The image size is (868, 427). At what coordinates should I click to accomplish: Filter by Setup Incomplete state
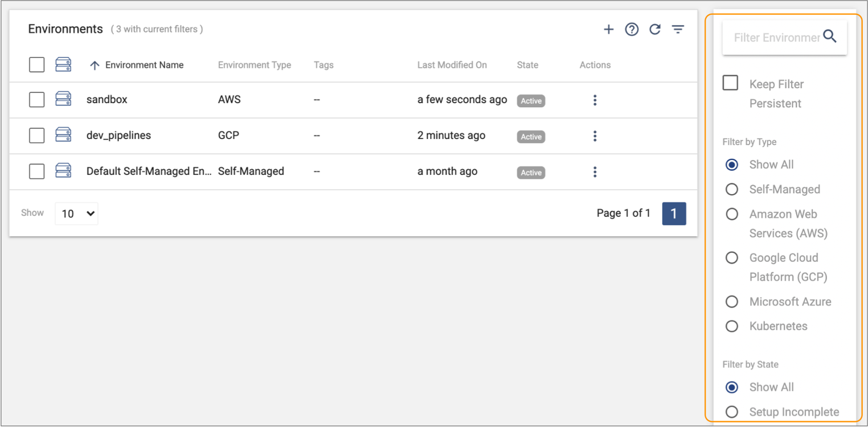(732, 412)
